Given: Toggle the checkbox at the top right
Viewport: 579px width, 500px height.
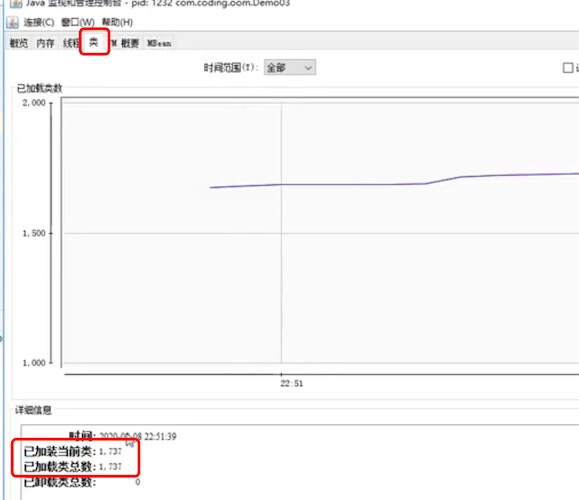Looking at the screenshot, I should (568, 68).
